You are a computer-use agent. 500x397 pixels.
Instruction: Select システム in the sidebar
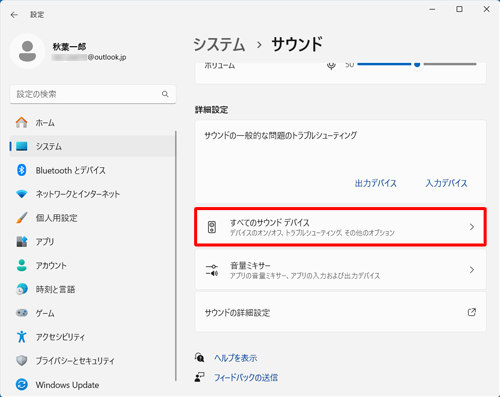click(92, 146)
